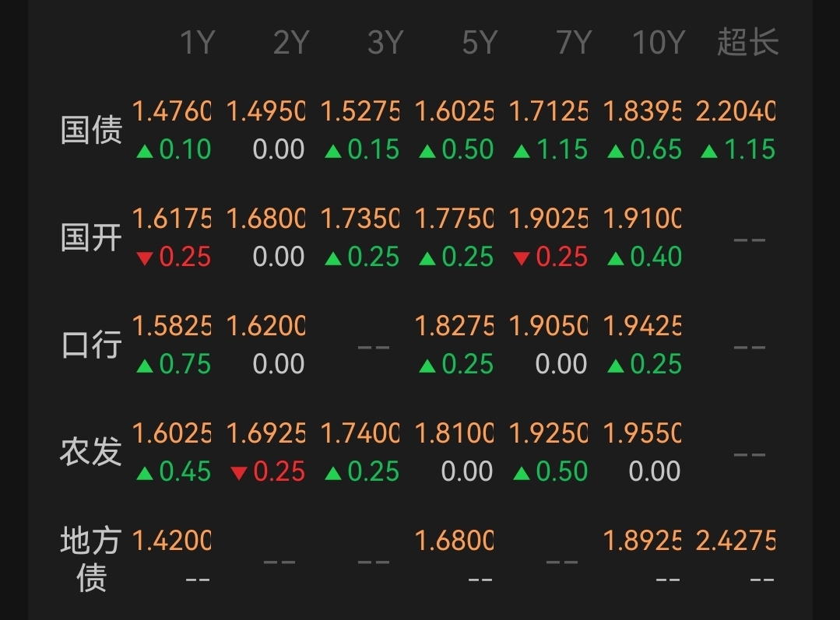Click the red down arrow for 国开 1Y

point(144,257)
